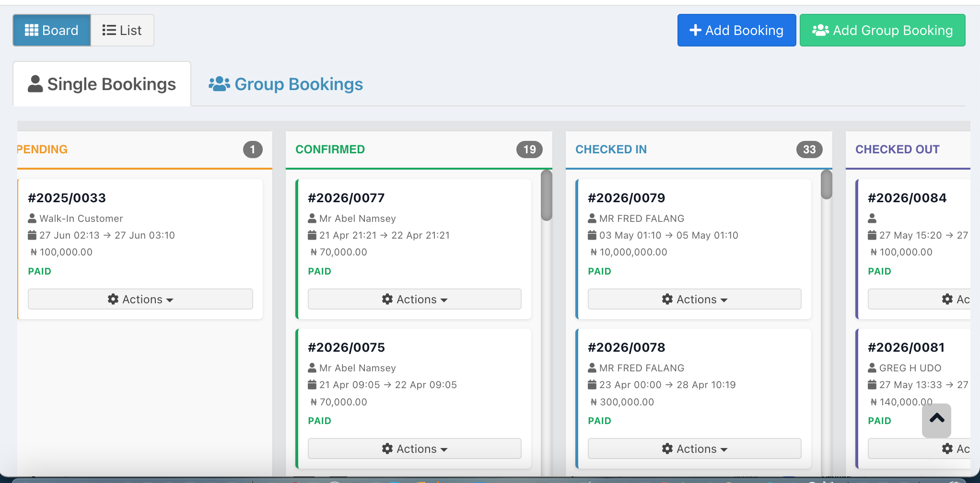Click the group icon in Add Group Booking
Image resolution: width=980 pixels, height=483 pixels.
(x=820, y=30)
